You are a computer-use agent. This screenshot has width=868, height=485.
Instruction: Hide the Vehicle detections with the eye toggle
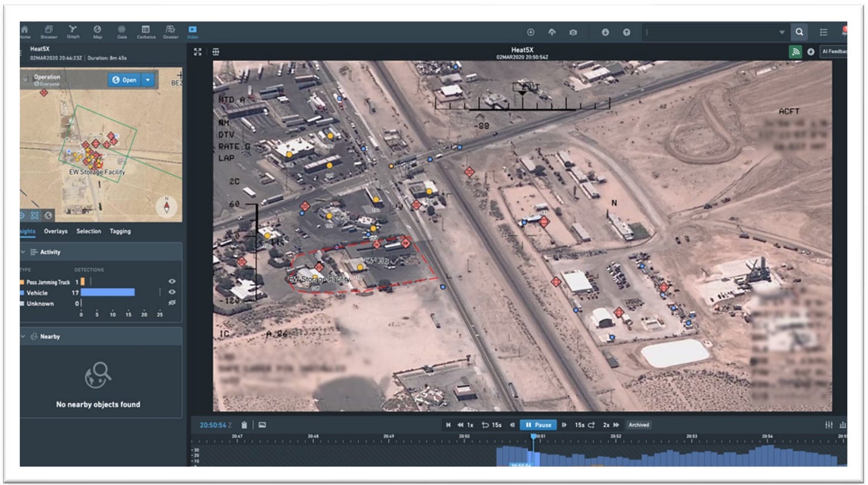(x=172, y=292)
